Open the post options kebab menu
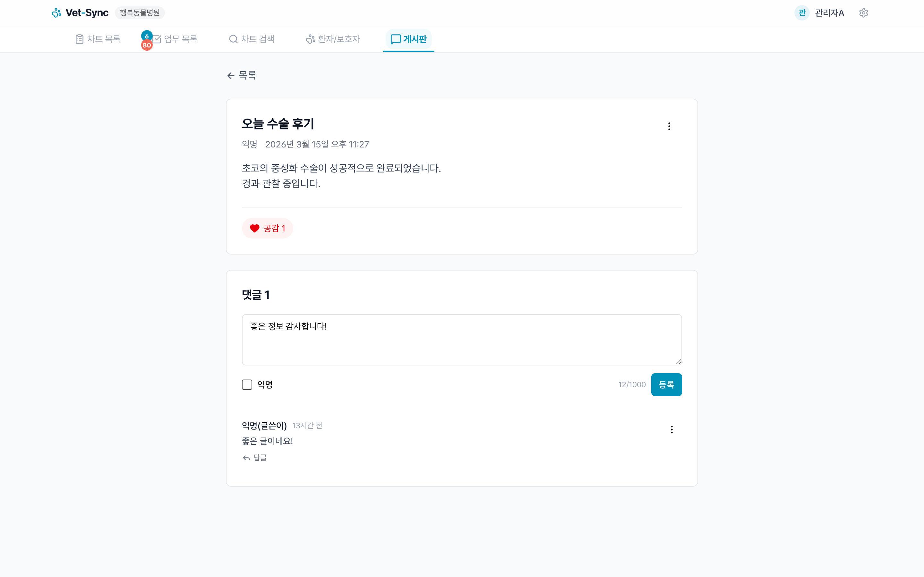Viewport: 924px width, 577px height. (x=669, y=126)
